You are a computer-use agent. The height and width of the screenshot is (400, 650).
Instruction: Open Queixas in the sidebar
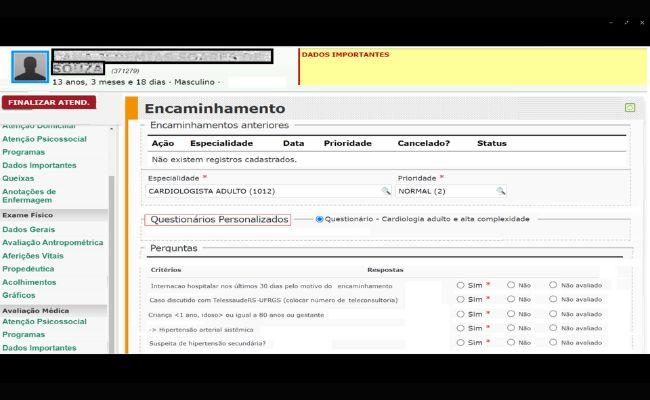pyautogui.click(x=18, y=178)
